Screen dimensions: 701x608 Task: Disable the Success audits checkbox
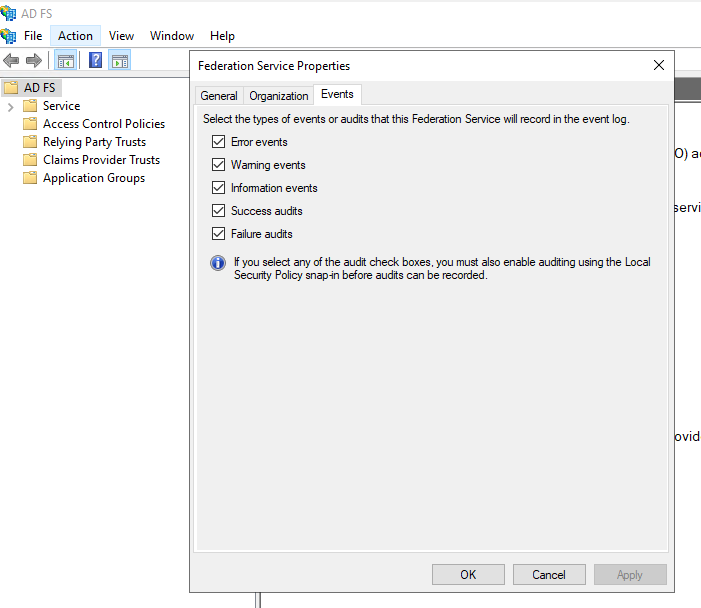[218, 211]
